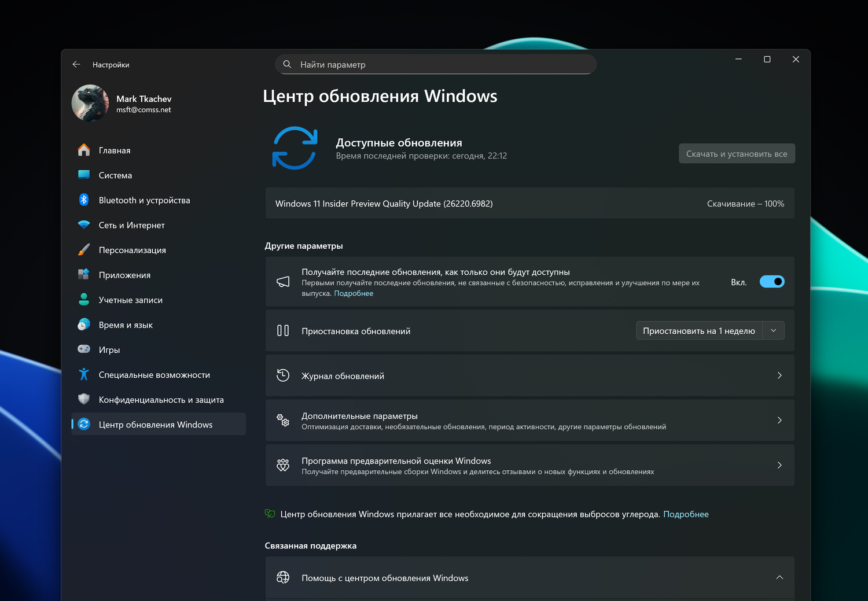
Task: Switch to the Система section
Action: [84, 175]
